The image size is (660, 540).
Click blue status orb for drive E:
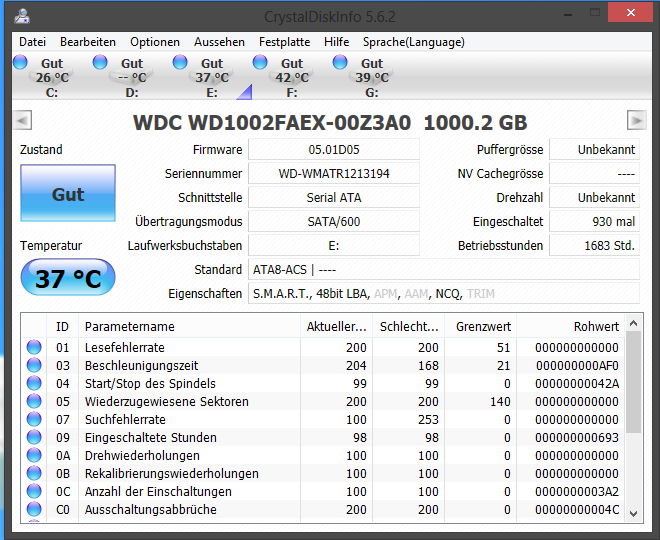pos(180,62)
